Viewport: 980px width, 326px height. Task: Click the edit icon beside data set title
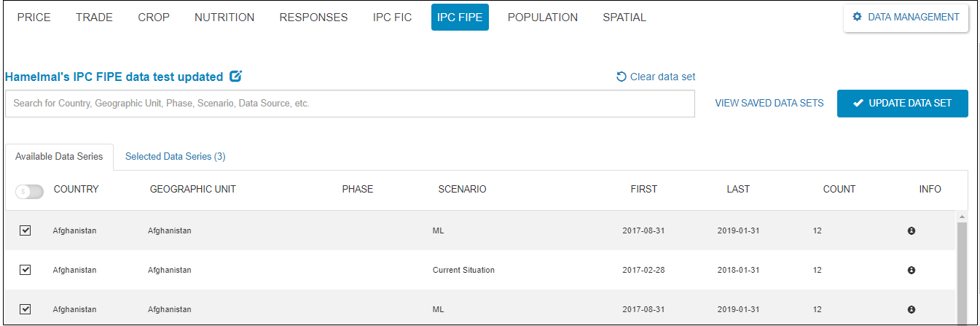pos(235,77)
